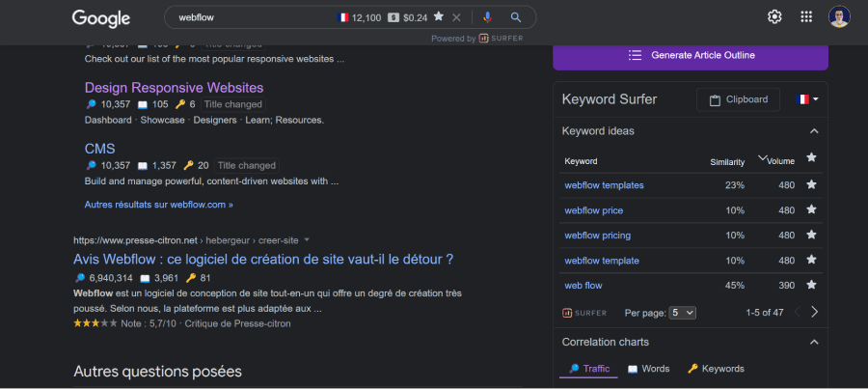Viewport: 868px width, 389px height.
Task: Open Google settings gear
Action: point(774,16)
